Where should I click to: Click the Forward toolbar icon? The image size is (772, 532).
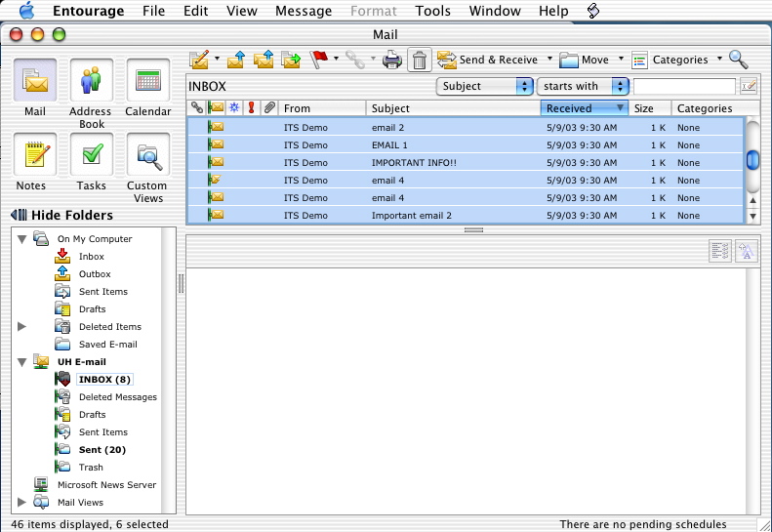pyautogui.click(x=291, y=60)
